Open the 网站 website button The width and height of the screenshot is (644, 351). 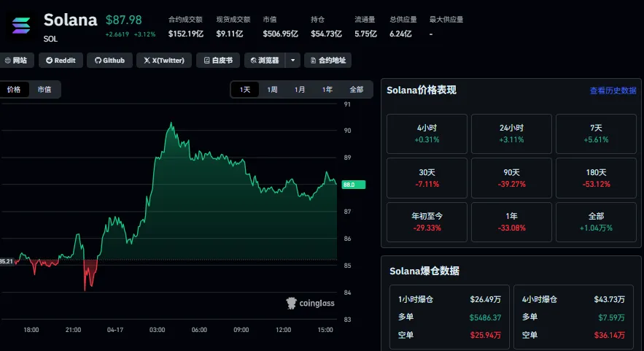[16, 61]
